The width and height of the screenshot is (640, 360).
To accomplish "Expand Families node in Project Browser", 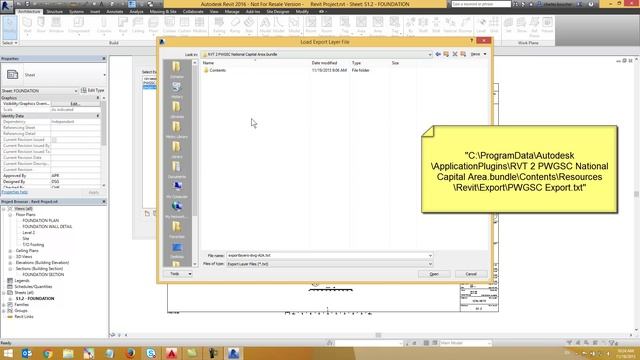I will click(4, 305).
